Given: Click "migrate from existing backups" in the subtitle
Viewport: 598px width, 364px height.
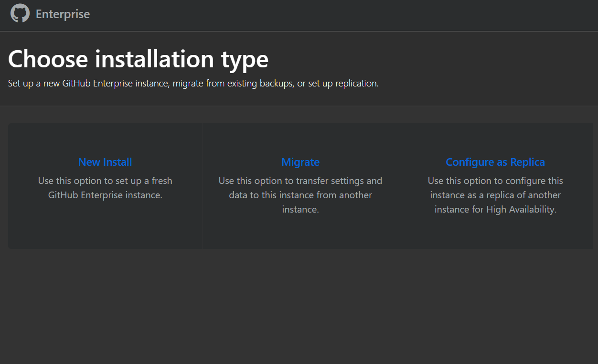Looking at the screenshot, I should [x=233, y=84].
